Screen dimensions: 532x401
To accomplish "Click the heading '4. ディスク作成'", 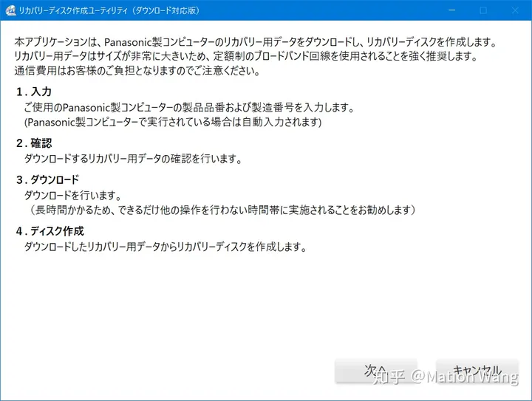I will (50, 231).
